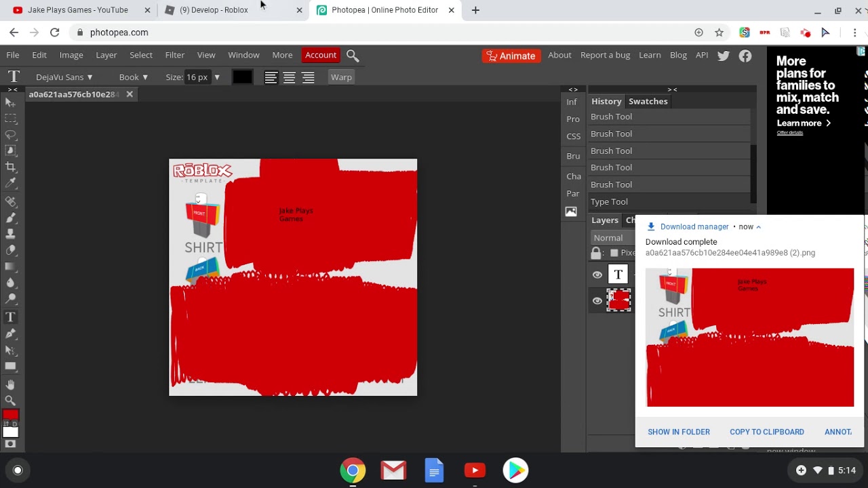This screenshot has width=868, height=488.
Task: Open the Layer menu
Action: click(x=106, y=55)
